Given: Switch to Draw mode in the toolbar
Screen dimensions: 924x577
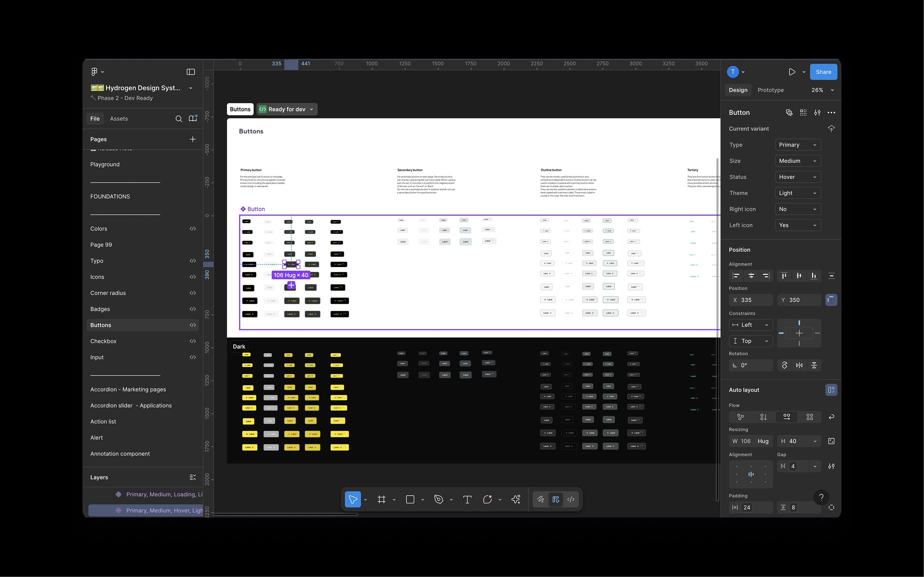Looking at the screenshot, I should click(x=540, y=500).
